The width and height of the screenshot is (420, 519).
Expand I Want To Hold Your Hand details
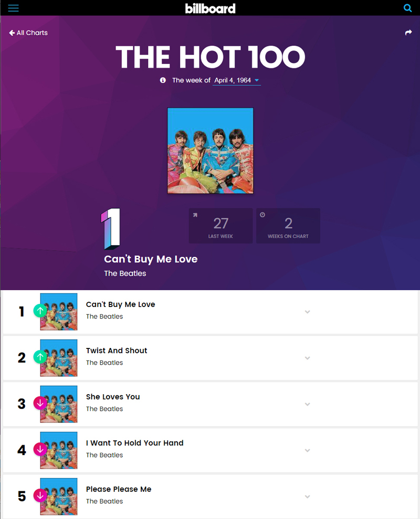click(308, 450)
